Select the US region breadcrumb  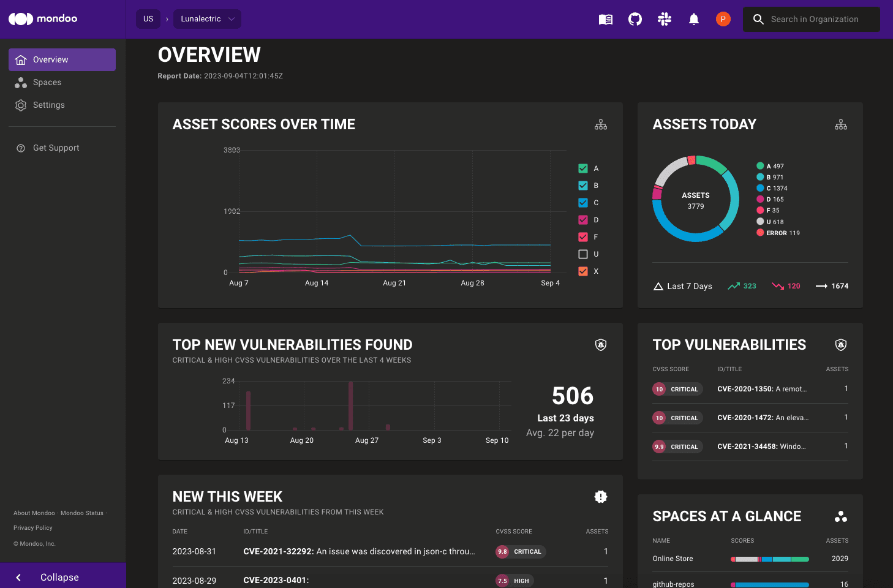(148, 19)
